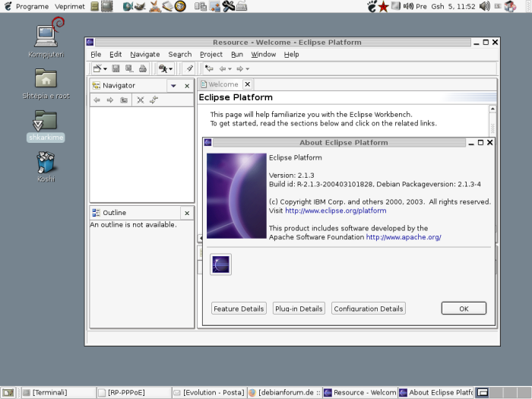532x399 pixels.
Task: Click Navigator Up folder icon
Action: (x=124, y=100)
